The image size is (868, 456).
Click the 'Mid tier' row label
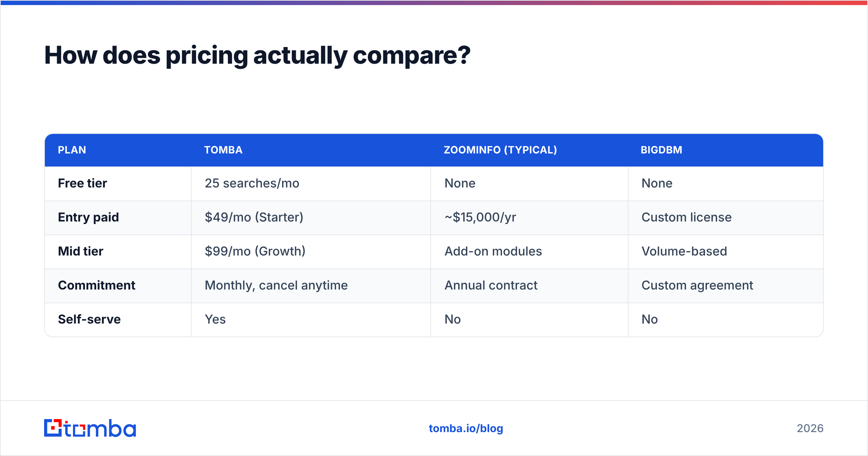tap(81, 251)
